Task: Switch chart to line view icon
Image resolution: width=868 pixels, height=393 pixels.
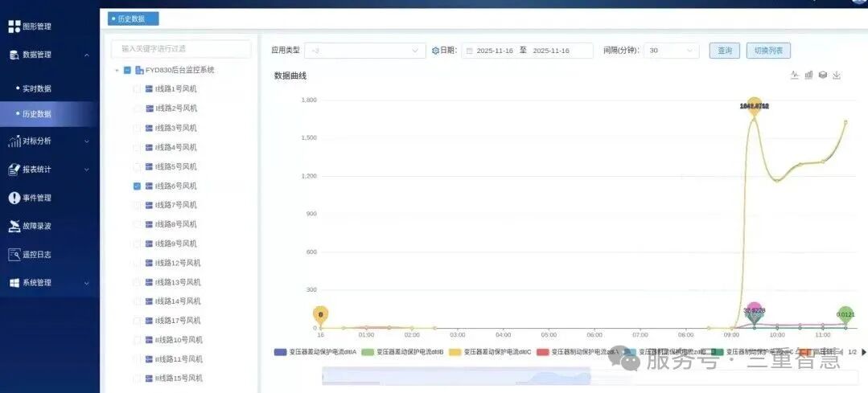Action: 794,75
